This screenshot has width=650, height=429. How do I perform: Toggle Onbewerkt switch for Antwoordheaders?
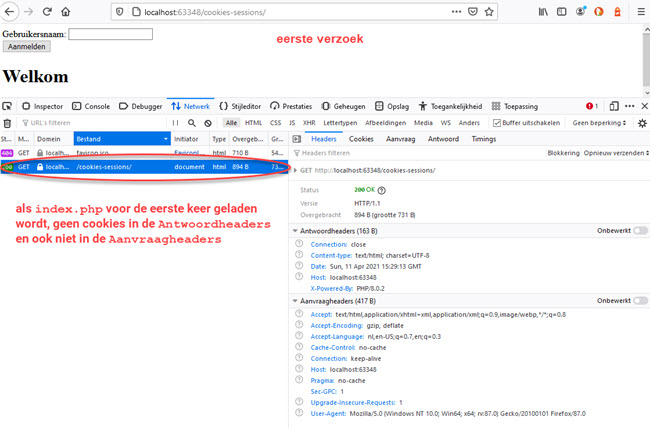tap(640, 230)
